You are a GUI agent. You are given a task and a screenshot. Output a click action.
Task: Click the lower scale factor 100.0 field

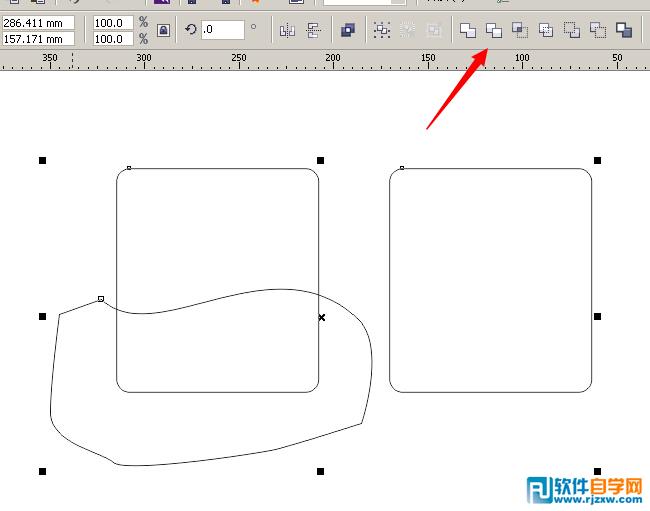tap(113, 39)
